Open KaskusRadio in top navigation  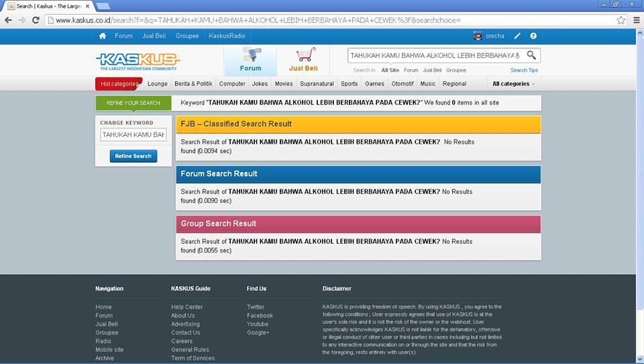click(227, 36)
